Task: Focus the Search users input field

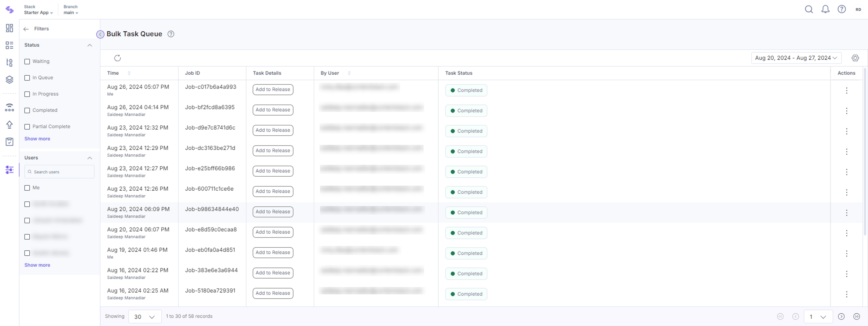Action: tap(59, 172)
